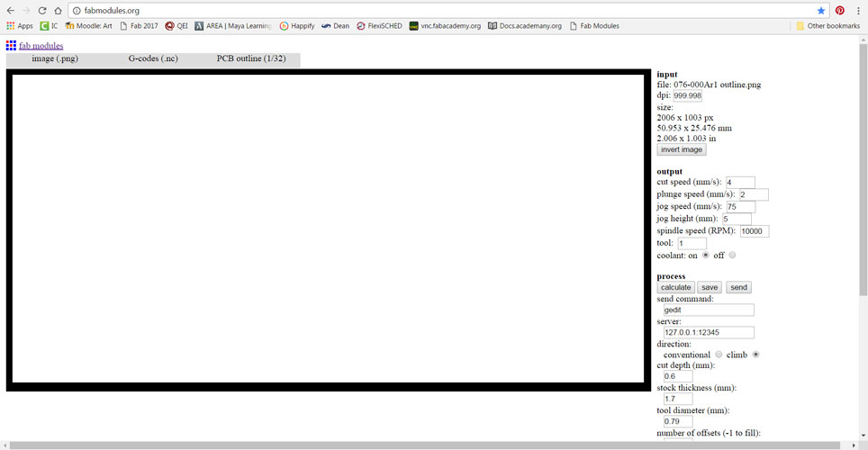Open the Happify bookmark
The height and width of the screenshot is (450, 868).
tap(297, 26)
